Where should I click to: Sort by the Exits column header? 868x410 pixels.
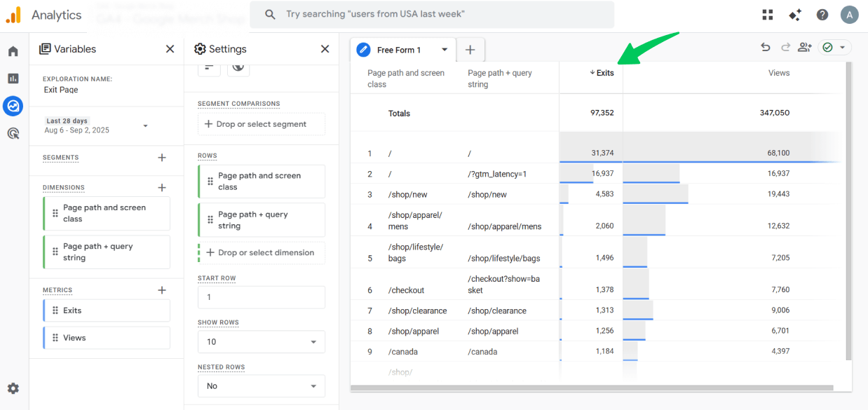(602, 73)
